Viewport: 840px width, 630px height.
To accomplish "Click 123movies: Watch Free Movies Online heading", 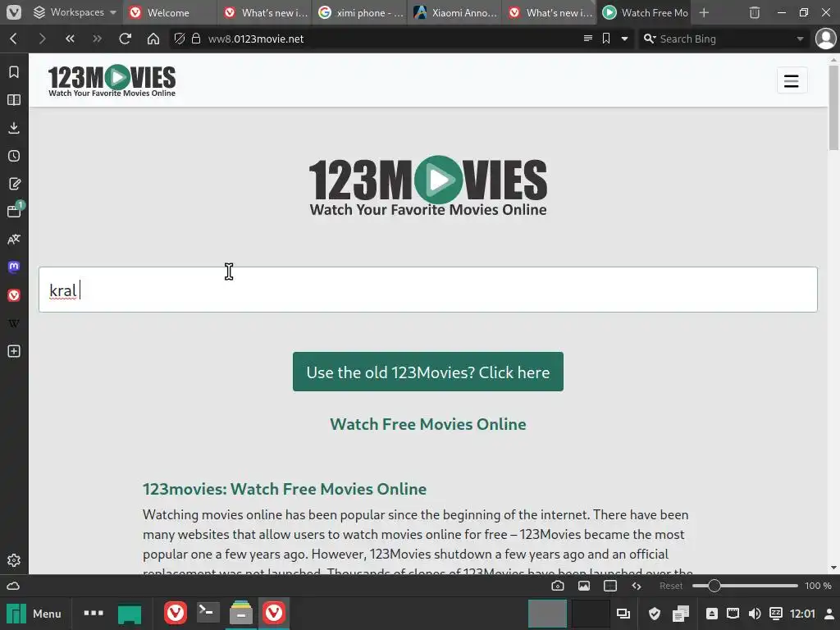I will [285, 489].
